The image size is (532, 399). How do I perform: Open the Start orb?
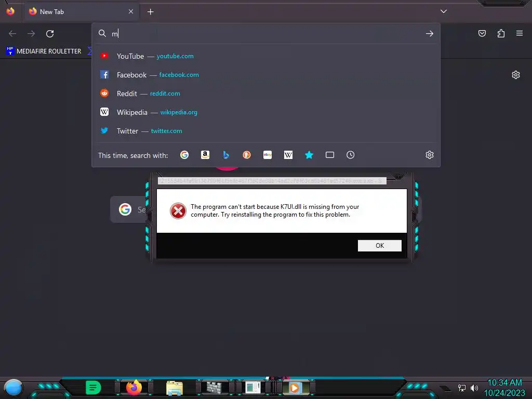(x=13, y=388)
